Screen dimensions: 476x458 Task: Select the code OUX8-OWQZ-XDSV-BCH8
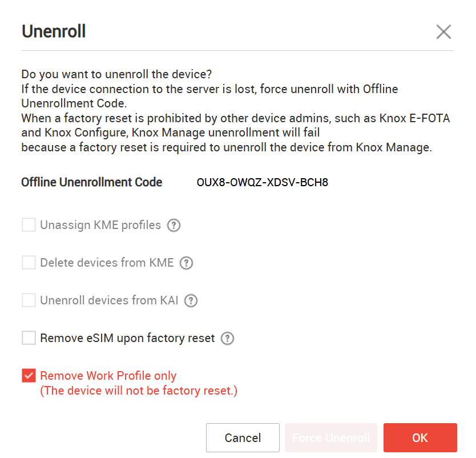(263, 182)
